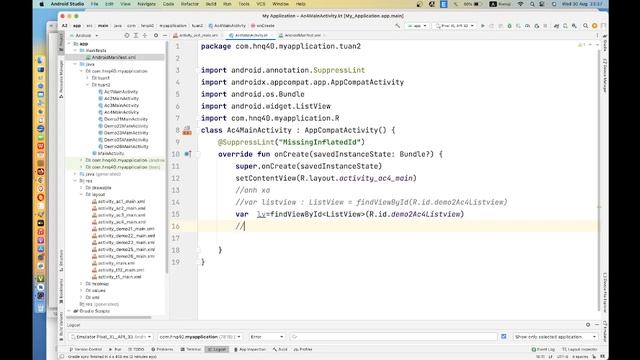640x360 pixels.
Task: Select MainActivity in project tree
Action: (110, 153)
